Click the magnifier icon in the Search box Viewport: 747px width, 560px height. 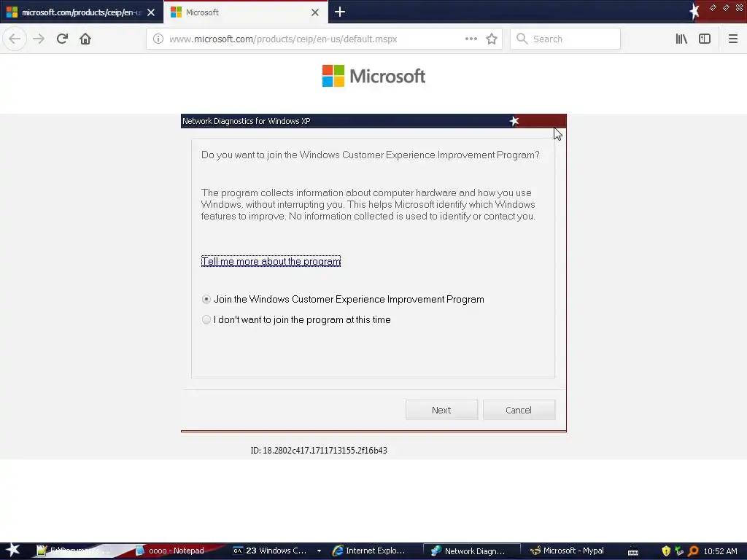point(522,39)
